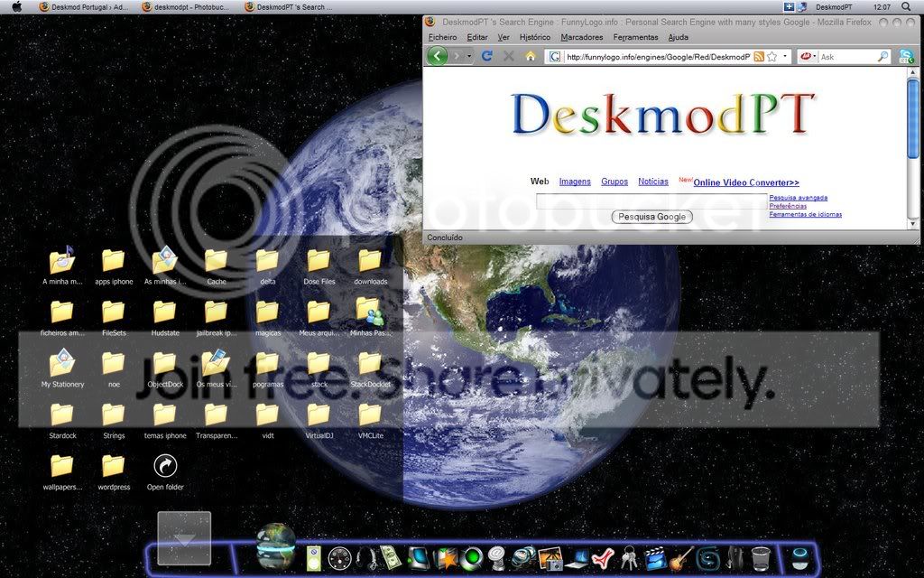Screen dimensions: 924x578
Task: Expand the address bar URL dropdown
Action: tap(785, 57)
